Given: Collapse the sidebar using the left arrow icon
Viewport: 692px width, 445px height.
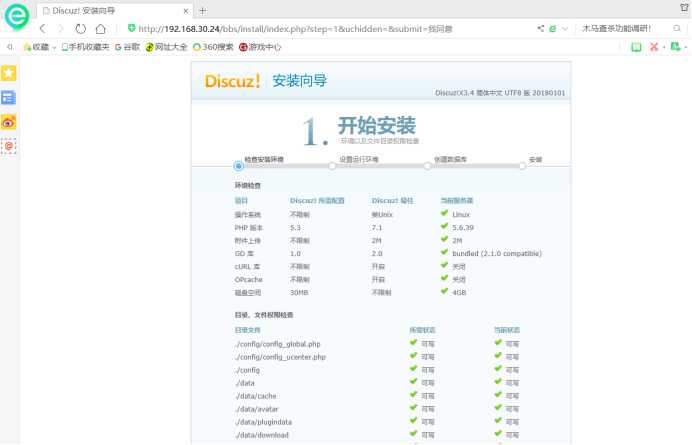Looking at the screenshot, I should [x=10, y=47].
